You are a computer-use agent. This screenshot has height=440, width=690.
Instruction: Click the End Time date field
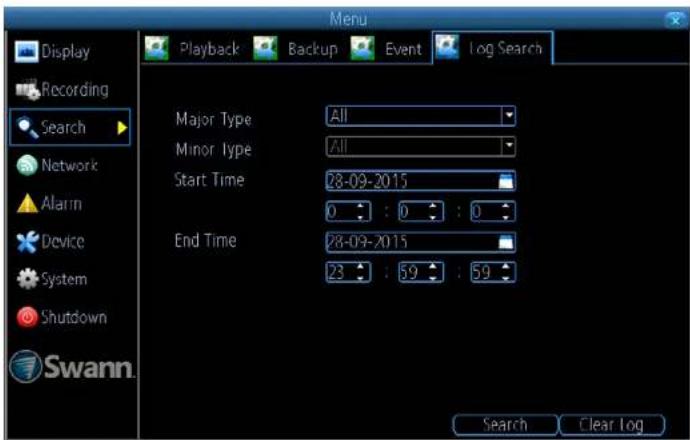pos(421,242)
